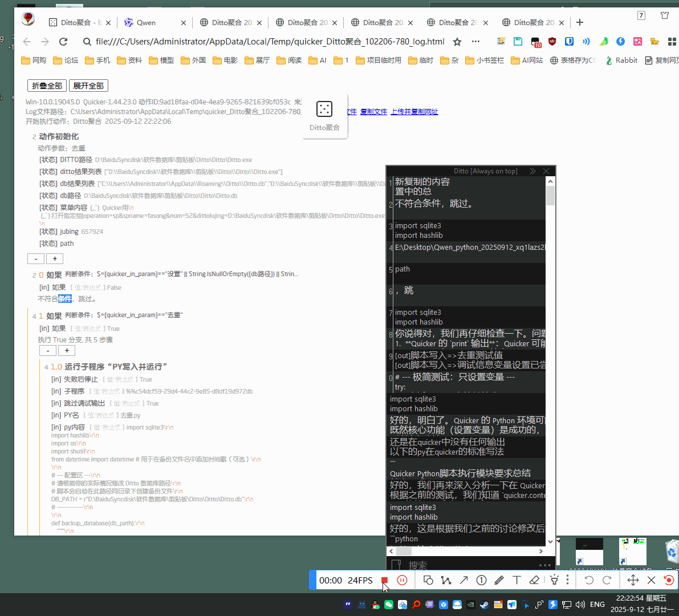Reload the browser page
The height and width of the screenshot is (616, 679).
(x=63, y=42)
